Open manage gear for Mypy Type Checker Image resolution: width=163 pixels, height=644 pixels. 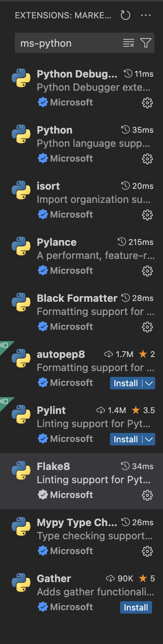[147, 551]
